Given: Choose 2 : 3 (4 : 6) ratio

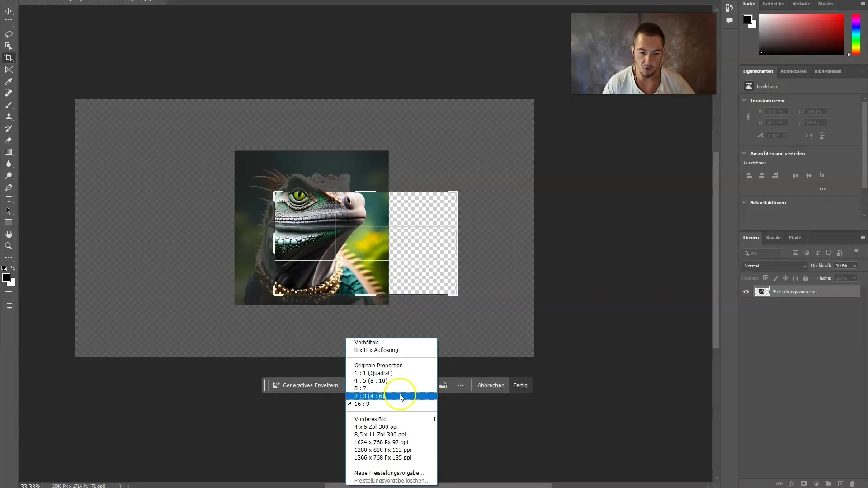Looking at the screenshot, I should [x=392, y=396].
